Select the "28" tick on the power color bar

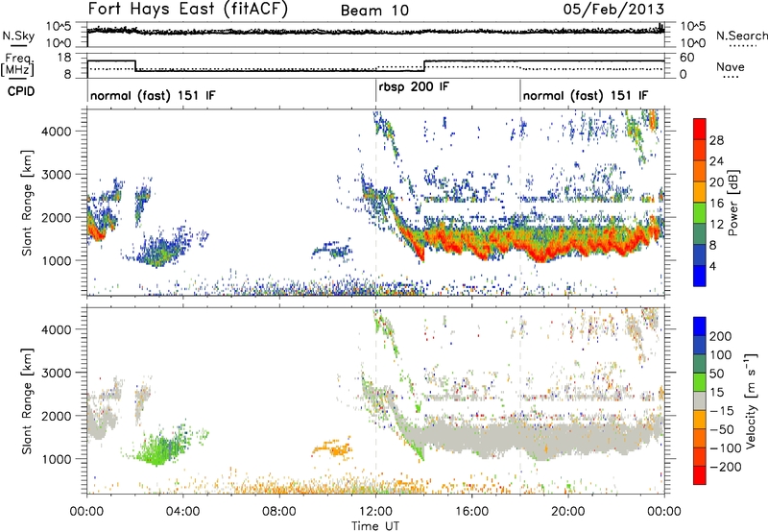tap(716, 140)
